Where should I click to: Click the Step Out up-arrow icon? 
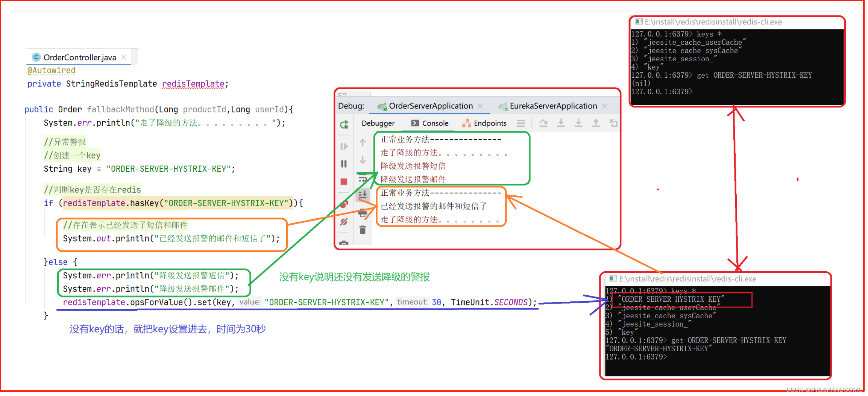tap(596, 123)
